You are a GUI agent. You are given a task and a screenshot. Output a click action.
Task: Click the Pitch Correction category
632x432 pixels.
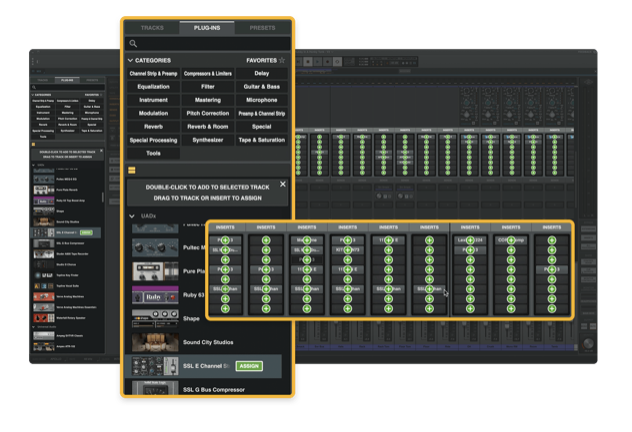tap(208, 113)
